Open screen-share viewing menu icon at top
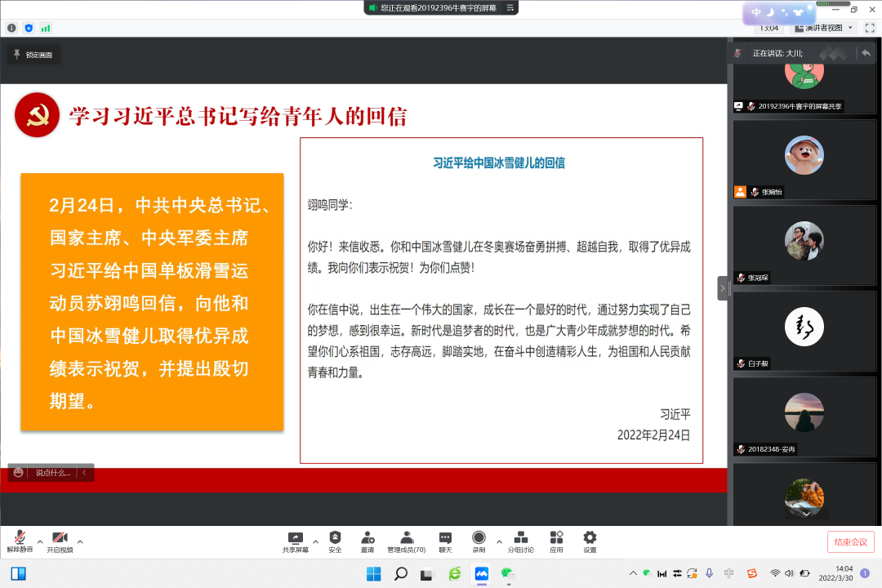This screenshot has width=882, height=588. point(510,8)
